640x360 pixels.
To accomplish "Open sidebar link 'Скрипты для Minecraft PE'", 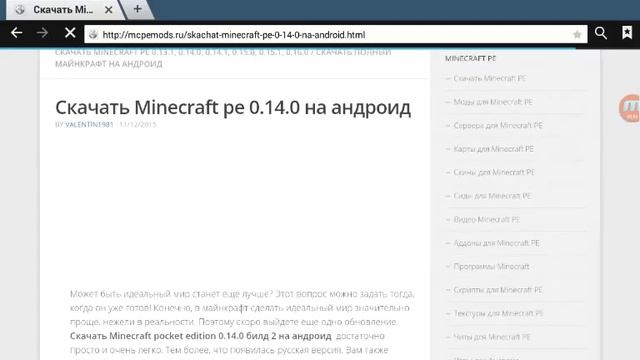I will [x=498, y=290].
